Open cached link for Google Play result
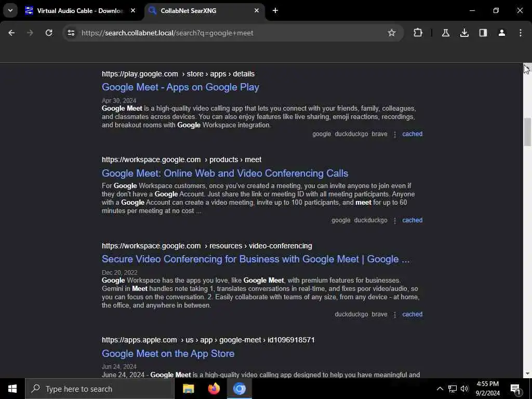Image resolution: width=532 pixels, height=399 pixels. (x=412, y=134)
